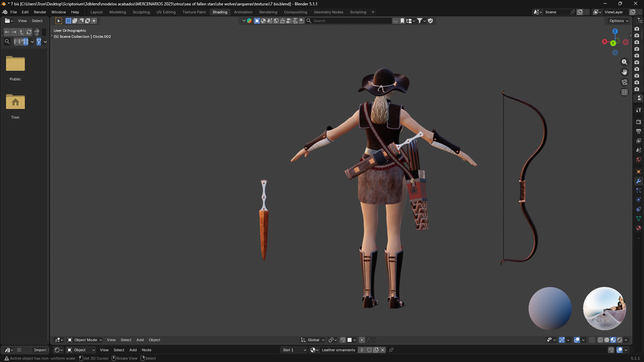
Task: Select wireframe viewport shading
Action: pos(600,340)
